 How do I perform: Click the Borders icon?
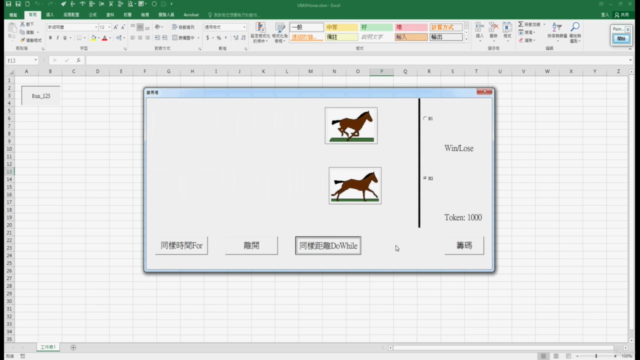click(x=79, y=38)
